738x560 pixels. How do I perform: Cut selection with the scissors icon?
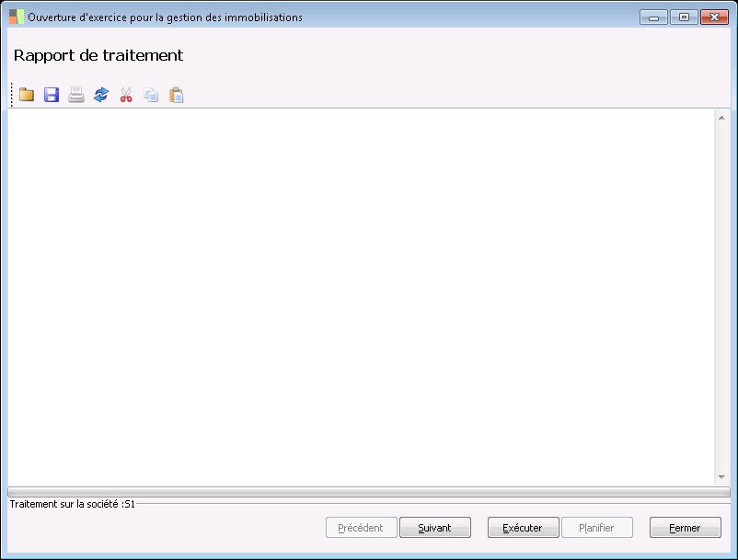coord(126,95)
